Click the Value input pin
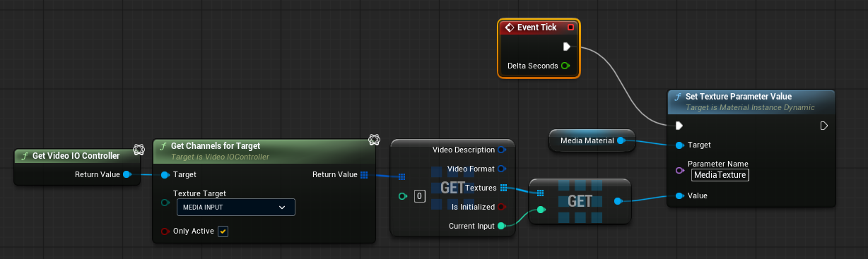Viewport: 868px width, 259px height. 679,195
